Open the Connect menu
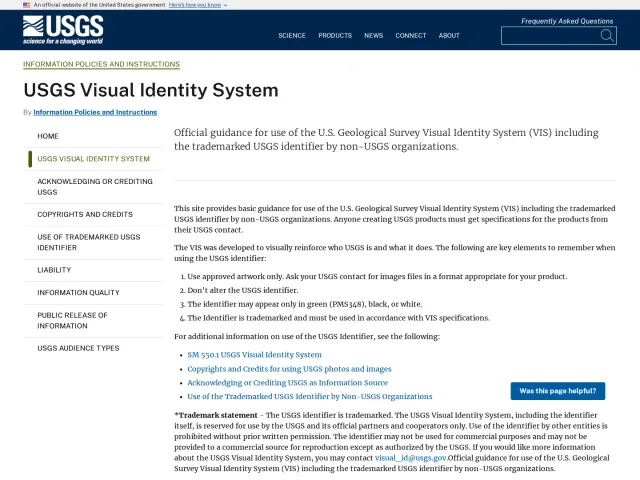640x480 pixels. [411, 36]
